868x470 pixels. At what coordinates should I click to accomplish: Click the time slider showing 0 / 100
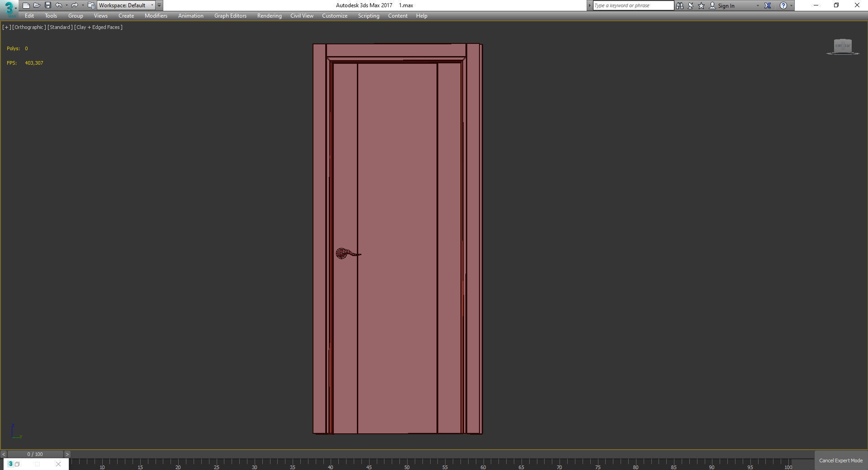(35, 454)
